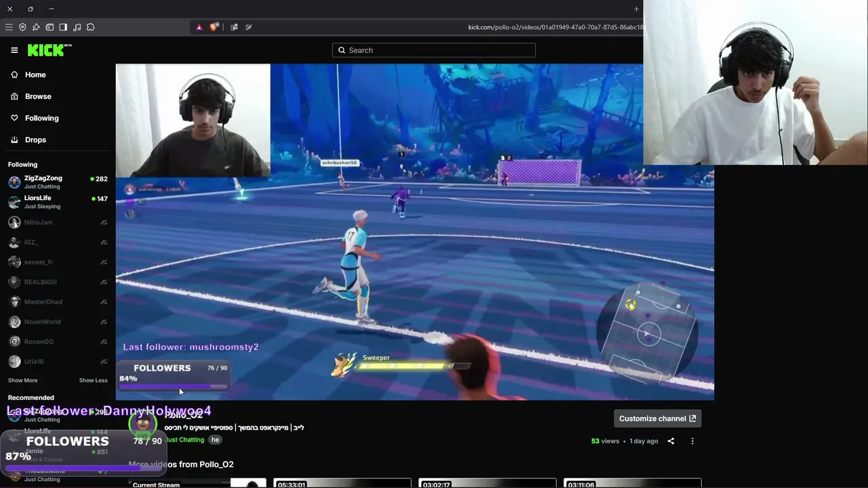Open the video thumbnail labeled 05:33:01
The height and width of the screenshot is (488, 868).
342,483
